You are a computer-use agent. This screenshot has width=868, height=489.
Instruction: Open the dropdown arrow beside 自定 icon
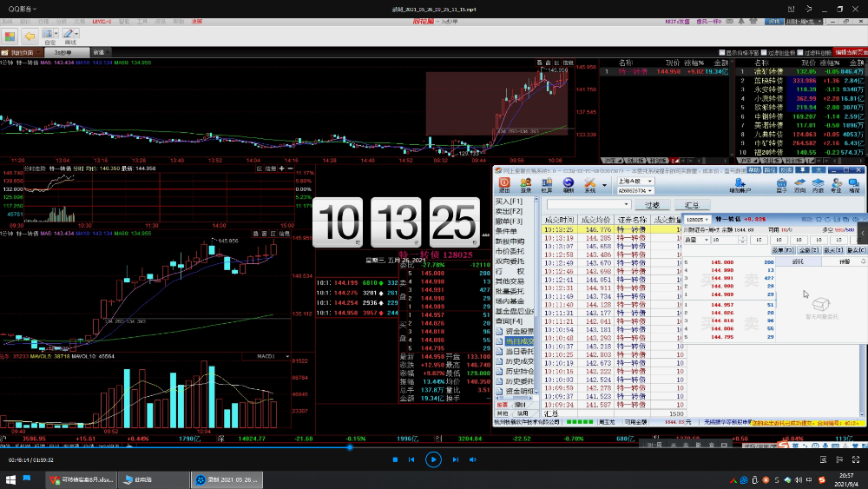point(56,34)
